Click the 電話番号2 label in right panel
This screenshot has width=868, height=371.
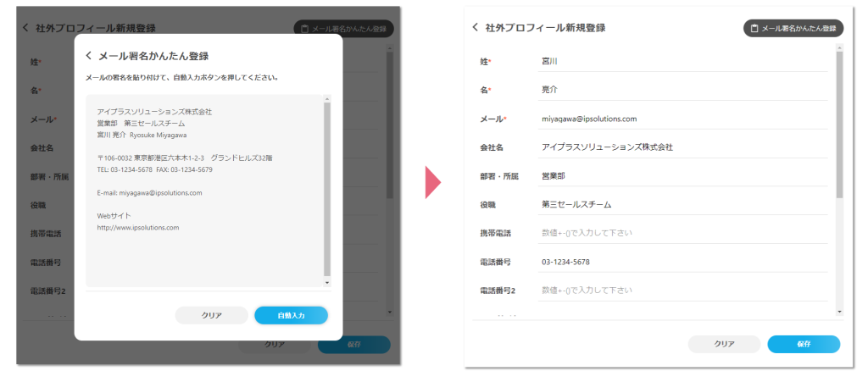pos(497,291)
